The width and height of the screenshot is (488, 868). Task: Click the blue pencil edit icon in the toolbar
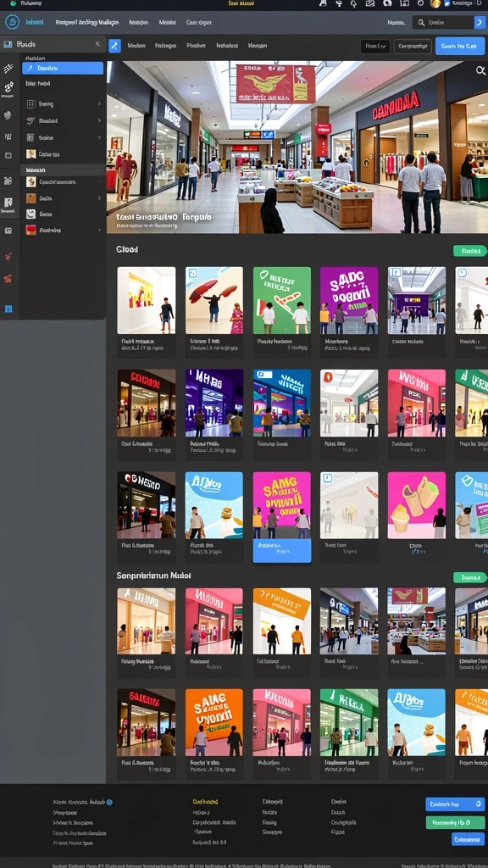click(114, 46)
